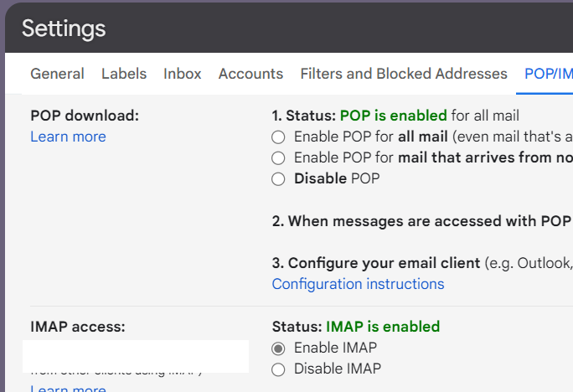The height and width of the screenshot is (392, 573).
Task: Click Learn more under IMAP access
Action: click(x=68, y=389)
